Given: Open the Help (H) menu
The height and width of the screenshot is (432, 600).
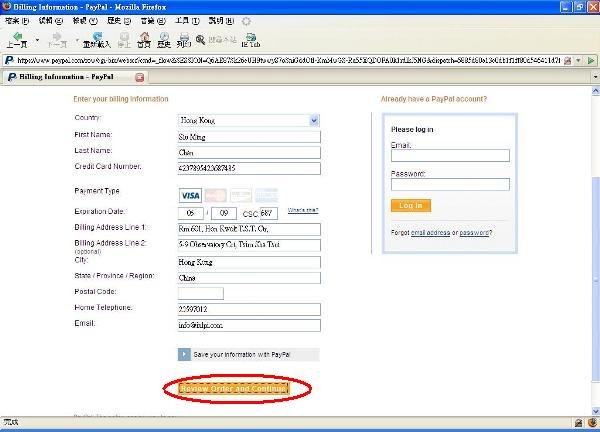Looking at the screenshot, I should [x=221, y=21].
